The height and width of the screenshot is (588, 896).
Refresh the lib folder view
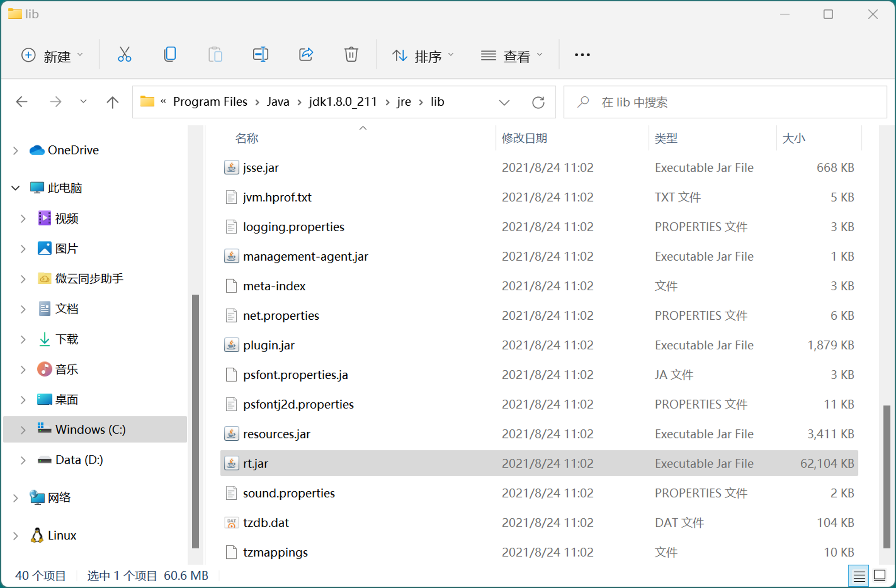538,102
